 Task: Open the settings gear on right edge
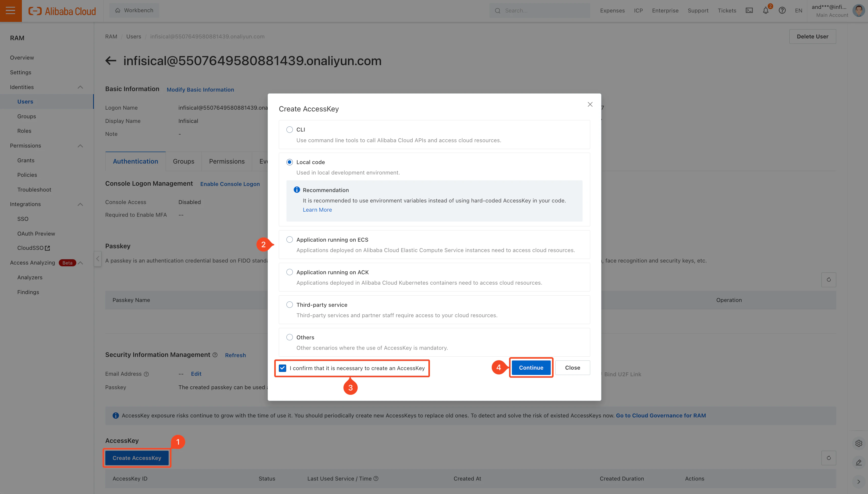[859, 443]
